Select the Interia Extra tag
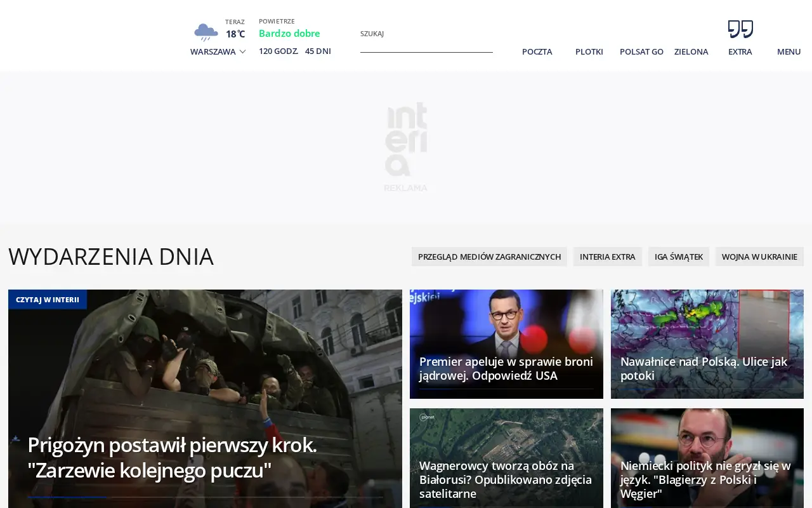The height and width of the screenshot is (508, 812). 608,257
